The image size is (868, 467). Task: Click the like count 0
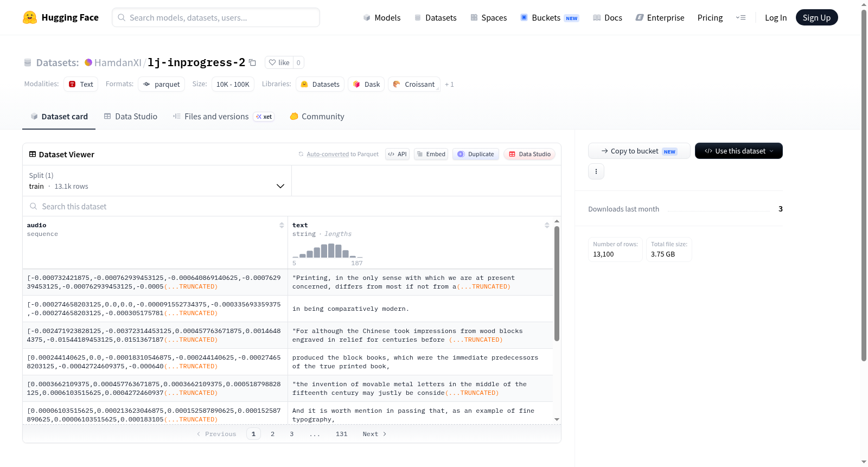coord(298,62)
